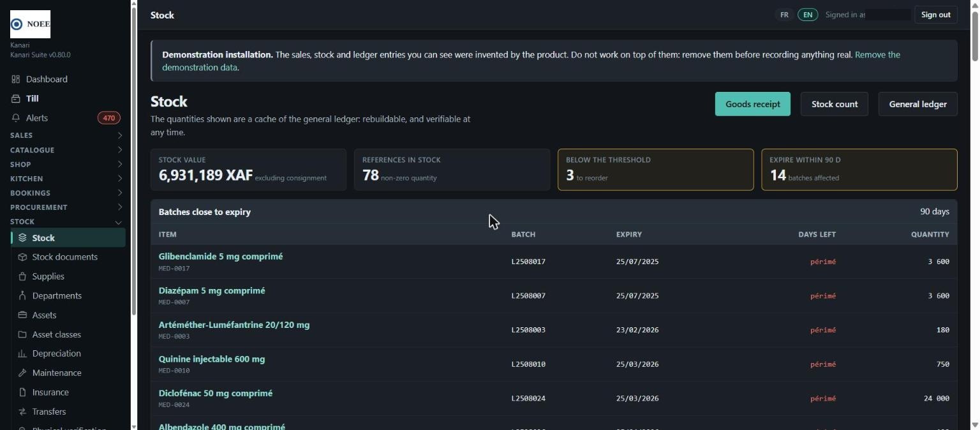
Task: Click the Departments icon
Action: tap(22, 295)
